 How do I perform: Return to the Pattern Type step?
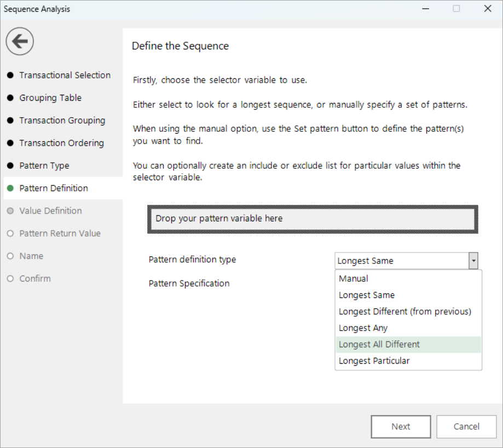click(38, 165)
